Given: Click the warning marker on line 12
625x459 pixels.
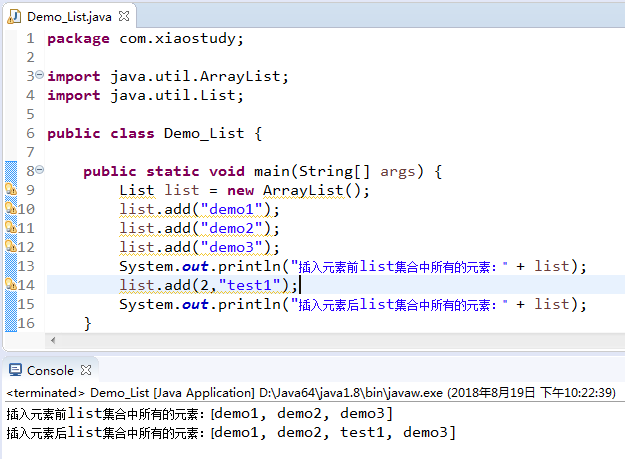Looking at the screenshot, I should [11, 246].
